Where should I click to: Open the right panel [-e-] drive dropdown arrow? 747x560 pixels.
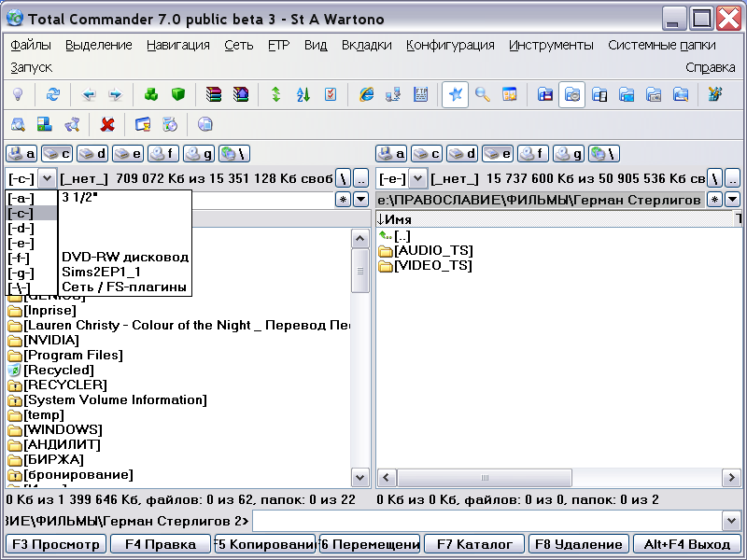click(x=417, y=179)
